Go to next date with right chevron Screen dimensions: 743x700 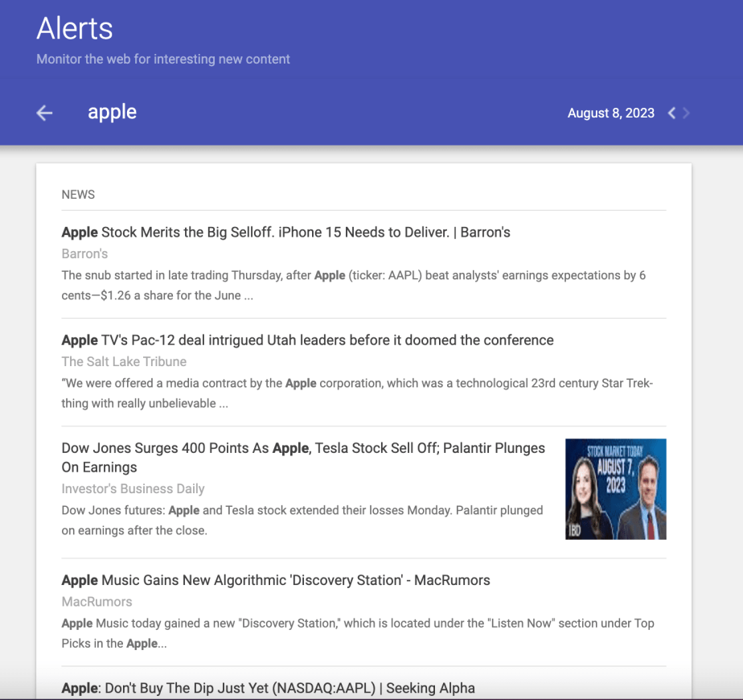click(686, 113)
